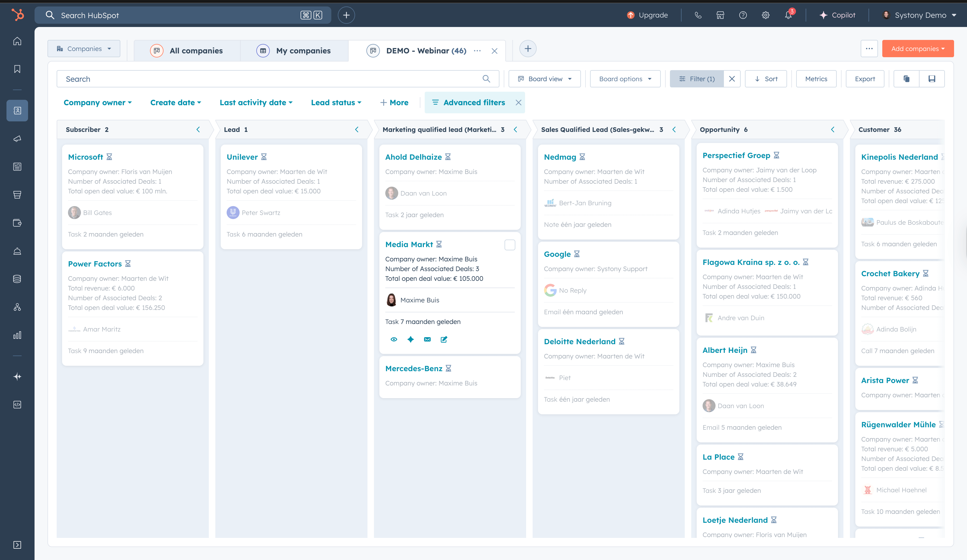Image resolution: width=967 pixels, height=560 pixels.
Task: Open the Companies object dropdown
Action: 84,49
